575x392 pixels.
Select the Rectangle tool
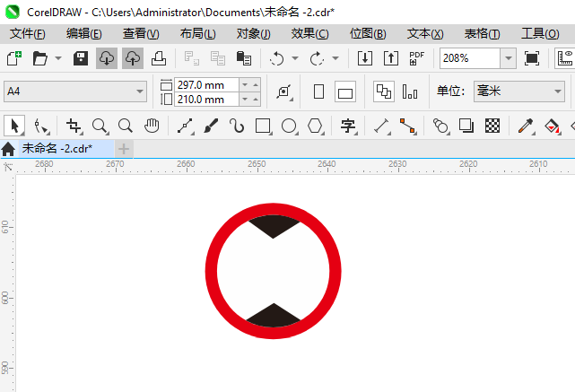(x=264, y=126)
